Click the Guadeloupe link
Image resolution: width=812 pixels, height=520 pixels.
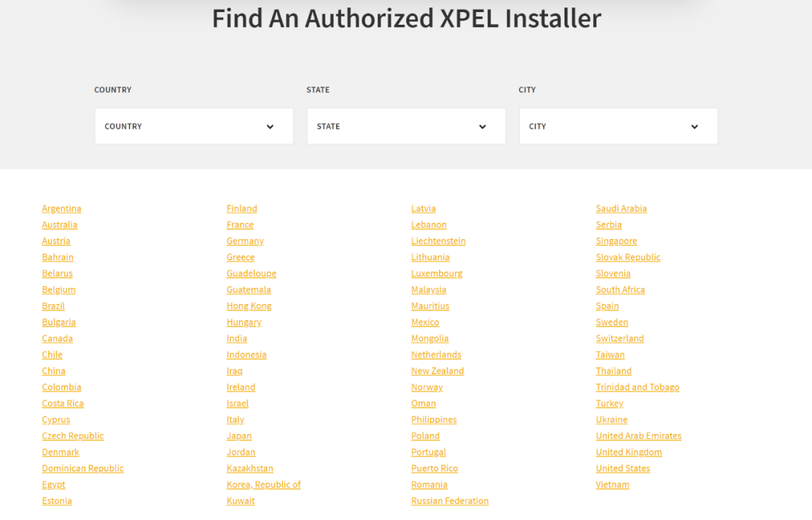point(251,274)
